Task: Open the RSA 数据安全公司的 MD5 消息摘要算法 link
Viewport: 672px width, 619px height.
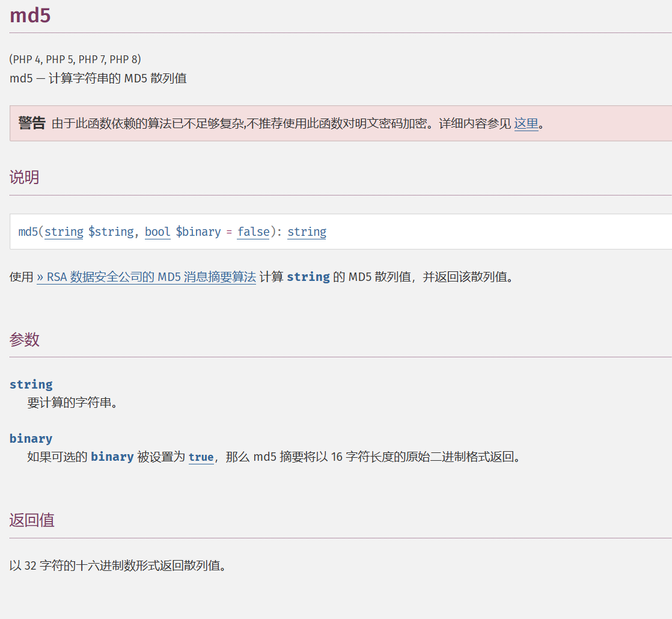Action: [x=146, y=277]
